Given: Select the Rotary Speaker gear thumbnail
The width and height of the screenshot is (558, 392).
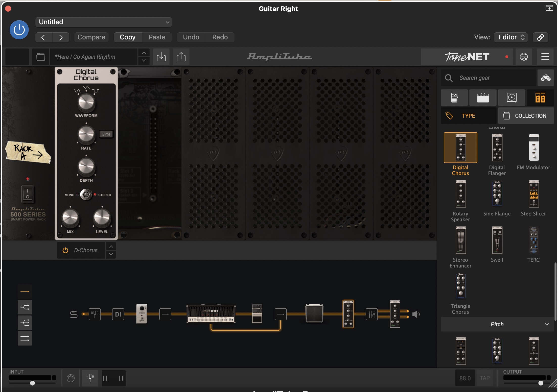Looking at the screenshot, I should click(460, 194).
